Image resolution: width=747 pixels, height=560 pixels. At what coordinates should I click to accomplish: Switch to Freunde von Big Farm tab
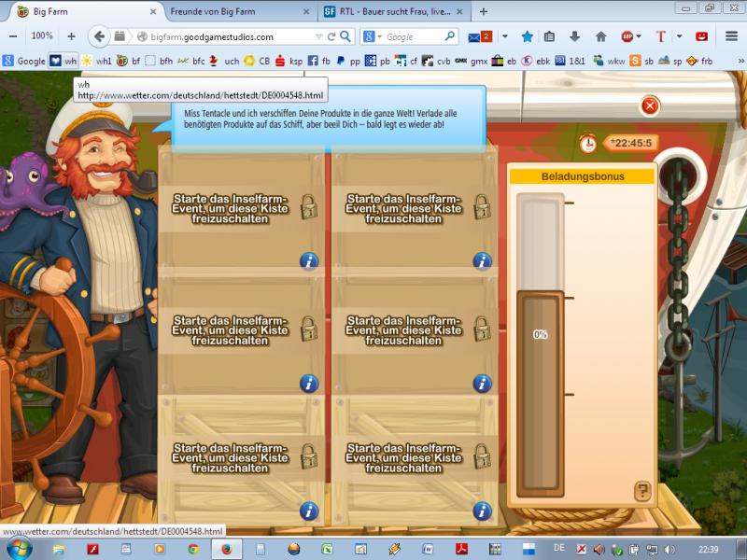240,11
